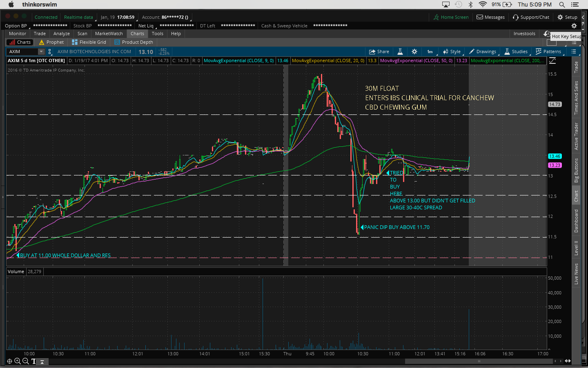The height and width of the screenshot is (368, 588).
Task: Select the text drawing tool
Action: pyautogui.click(x=33, y=361)
